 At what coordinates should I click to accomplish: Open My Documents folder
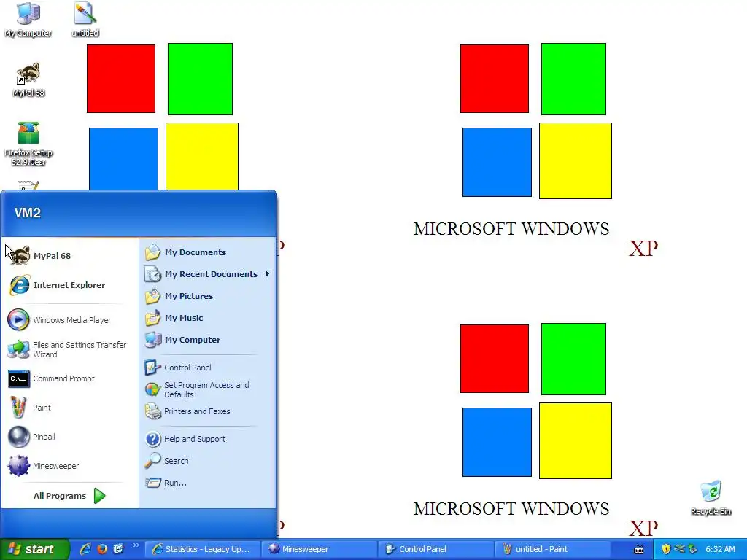coord(207,252)
